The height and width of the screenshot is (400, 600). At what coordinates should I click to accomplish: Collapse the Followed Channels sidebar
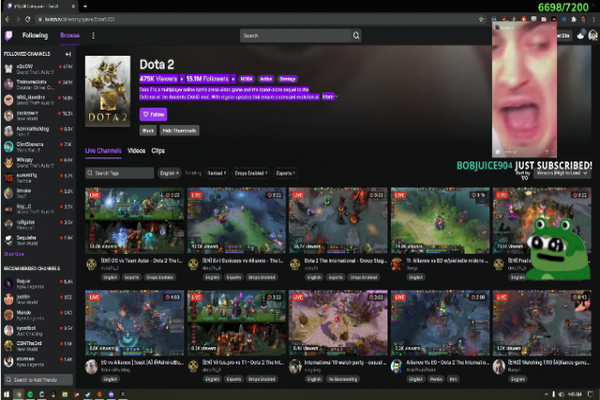point(68,54)
